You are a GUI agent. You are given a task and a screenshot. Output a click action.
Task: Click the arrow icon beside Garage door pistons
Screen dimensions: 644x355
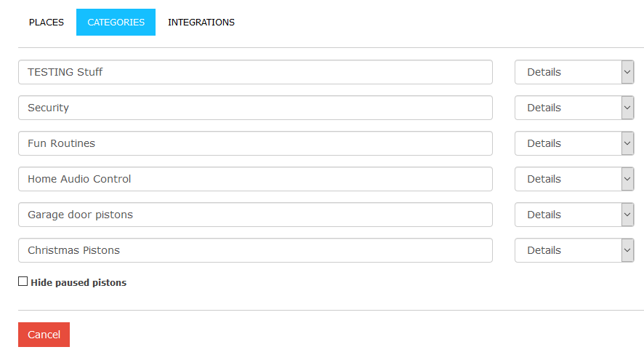tap(627, 215)
